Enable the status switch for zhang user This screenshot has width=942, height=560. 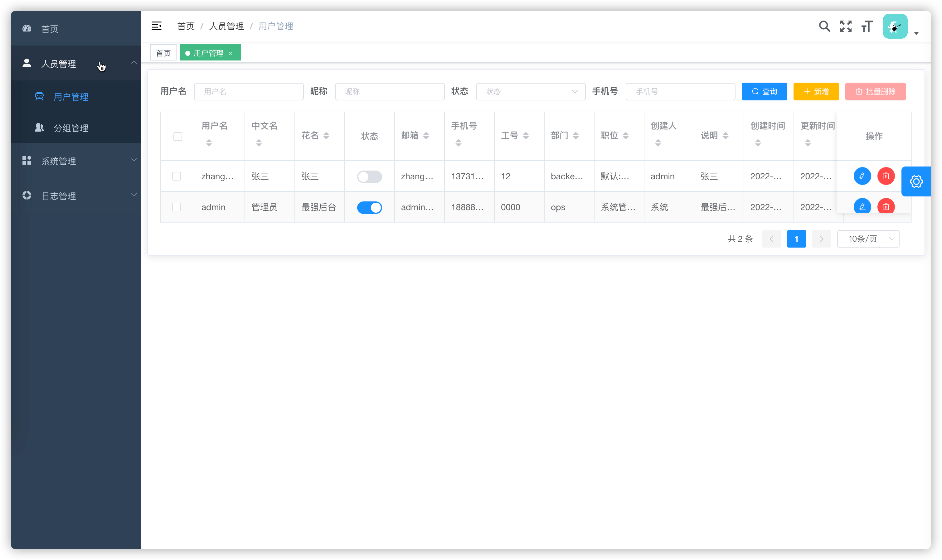click(369, 176)
